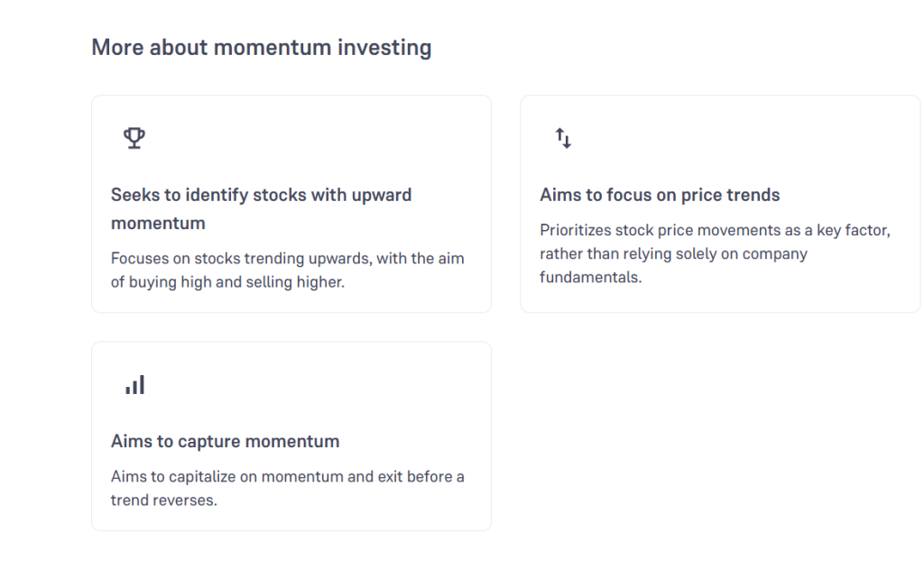
Task: Click 'rather than relying solely on company' line
Action: [x=673, y=254]
